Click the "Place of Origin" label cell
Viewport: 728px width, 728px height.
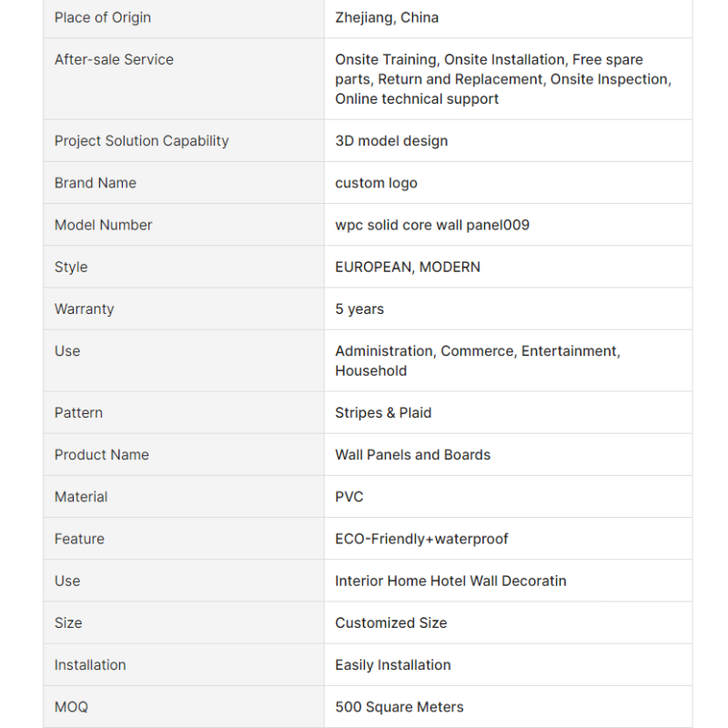coord(103,17)
